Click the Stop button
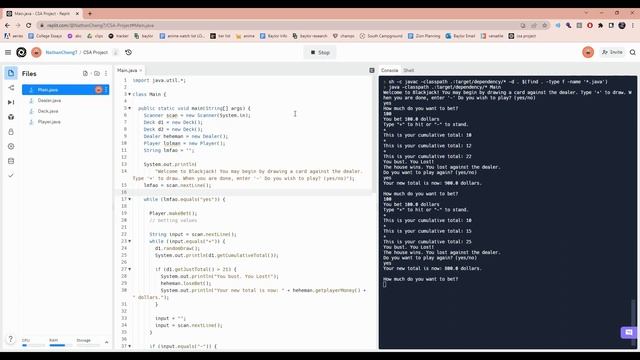The width and height of the screenshot is (640, 360). [320, 52]
